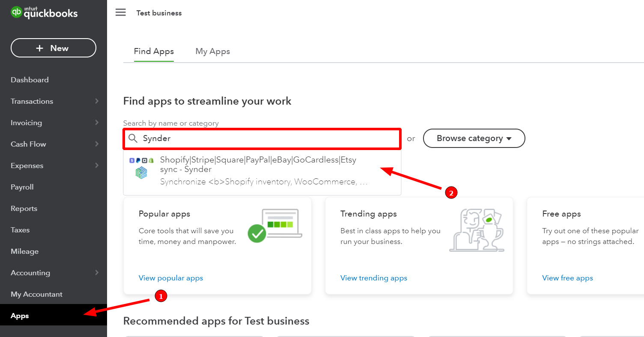Switch to the My Apps tab
644x337 pixels.
click(213, 51)
